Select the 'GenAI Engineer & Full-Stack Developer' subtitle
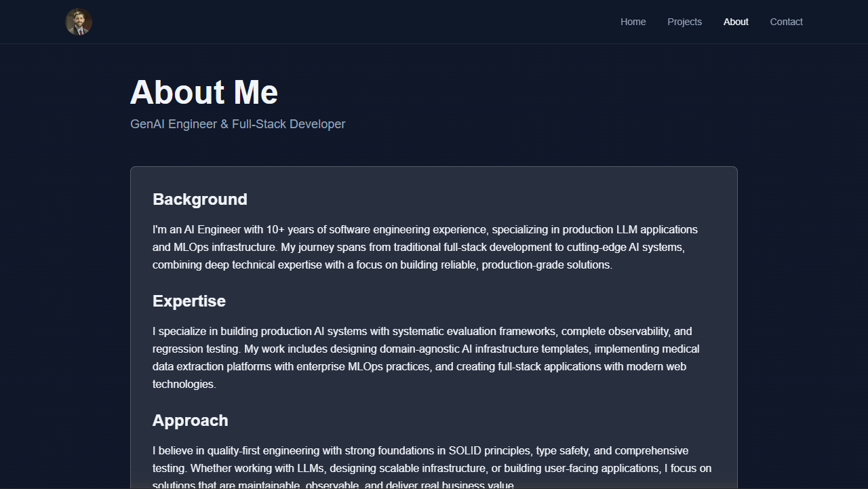868x489 pixels. tap(238, 123)
